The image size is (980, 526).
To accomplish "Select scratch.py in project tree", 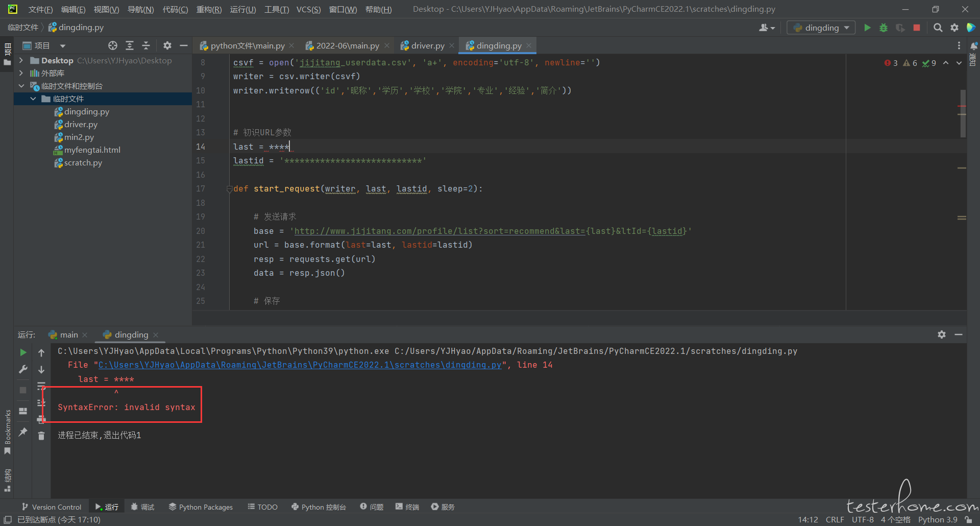I will pyautogui.click(x=83, y=162).
